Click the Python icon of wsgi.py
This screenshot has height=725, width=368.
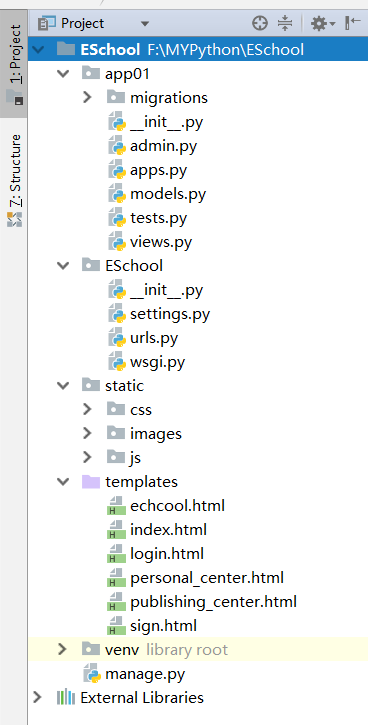click(x=117, y=362)
